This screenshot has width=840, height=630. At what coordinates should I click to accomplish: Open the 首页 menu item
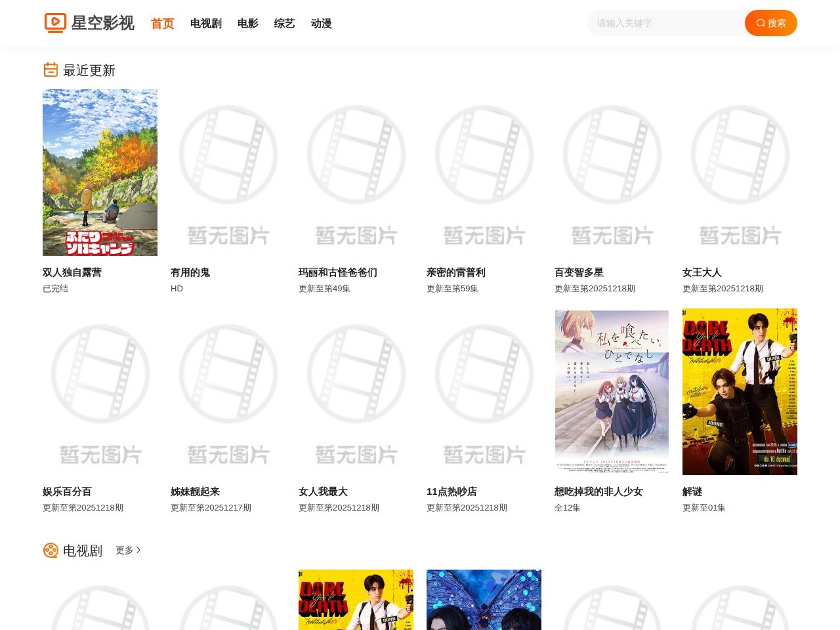(162, 23)
